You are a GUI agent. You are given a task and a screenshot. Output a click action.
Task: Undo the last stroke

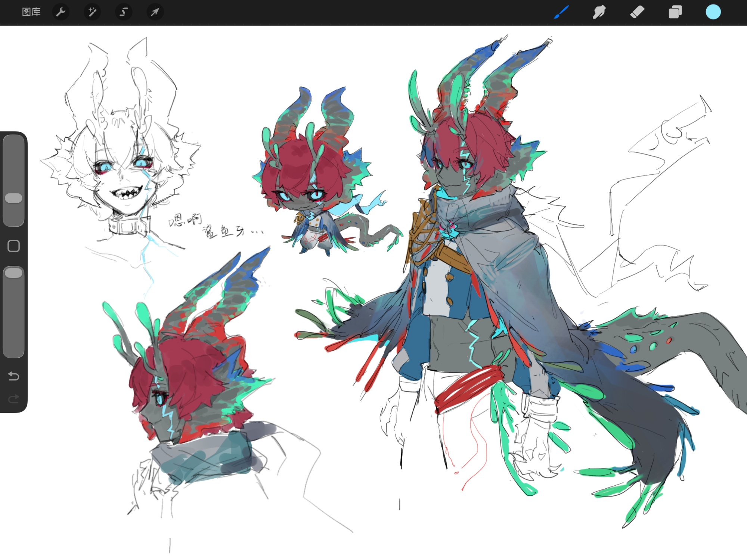[x=14, y=376]
